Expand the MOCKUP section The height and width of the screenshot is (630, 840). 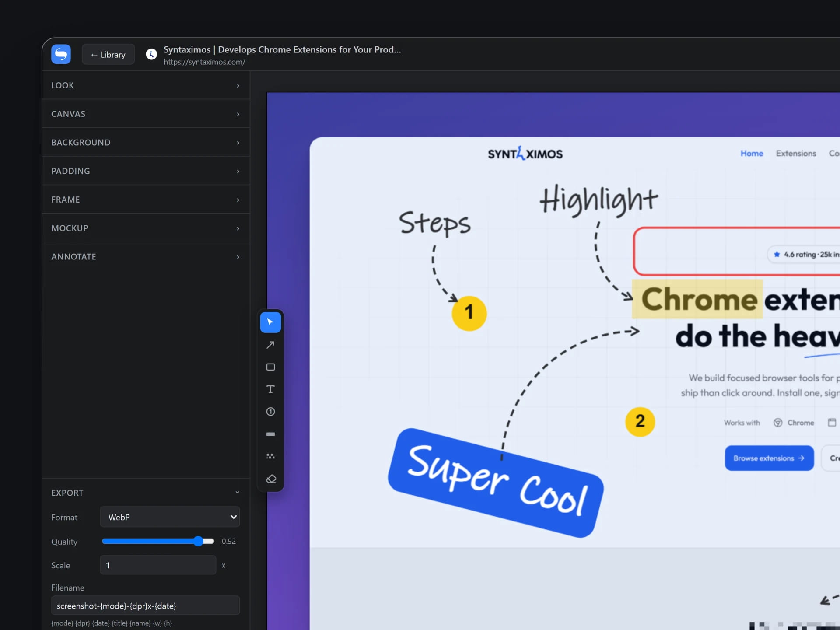point(146,228)
